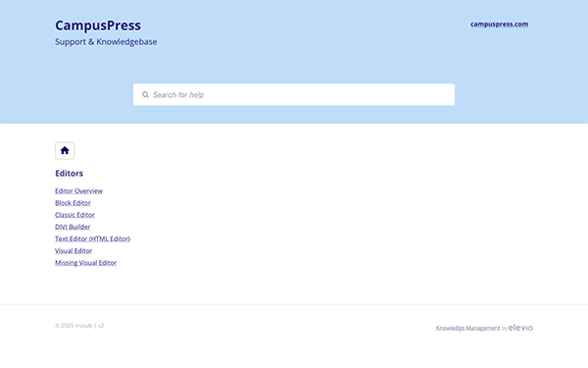
Task: Click the elevio logo in footer
Action: point(520,328)
